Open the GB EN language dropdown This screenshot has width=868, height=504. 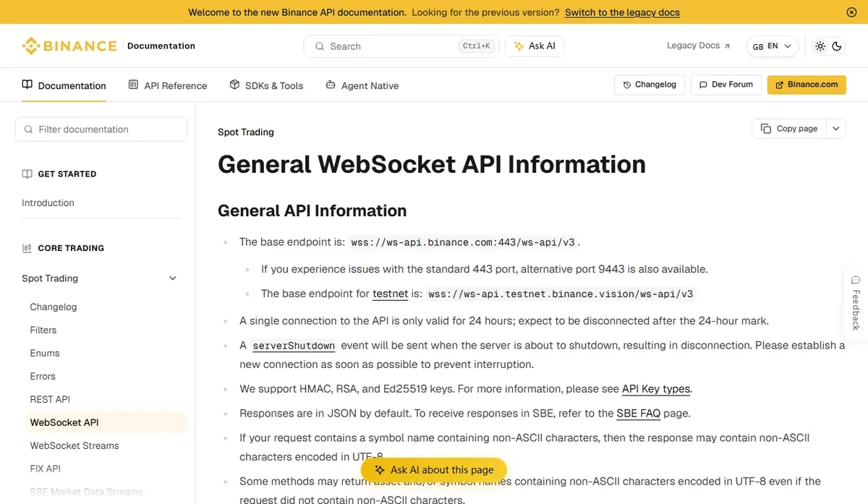pyautogui.click(x=773, y=46)
